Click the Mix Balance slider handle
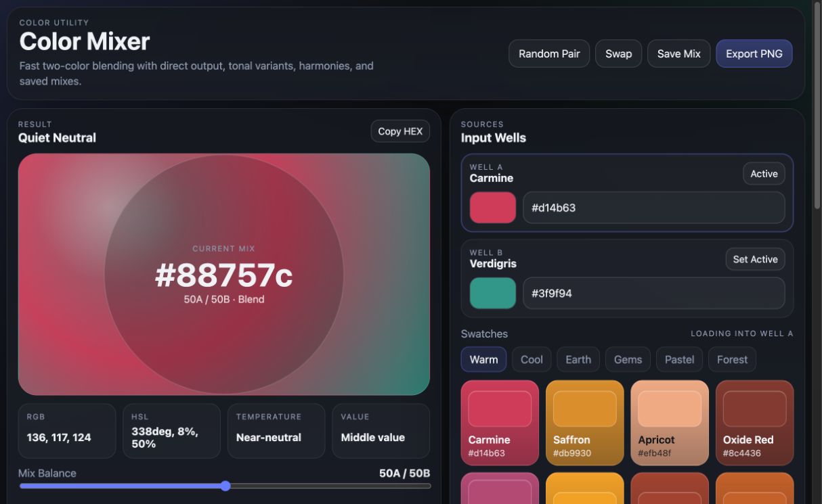Viewport: 822px width, 504px height. [225, 486]
